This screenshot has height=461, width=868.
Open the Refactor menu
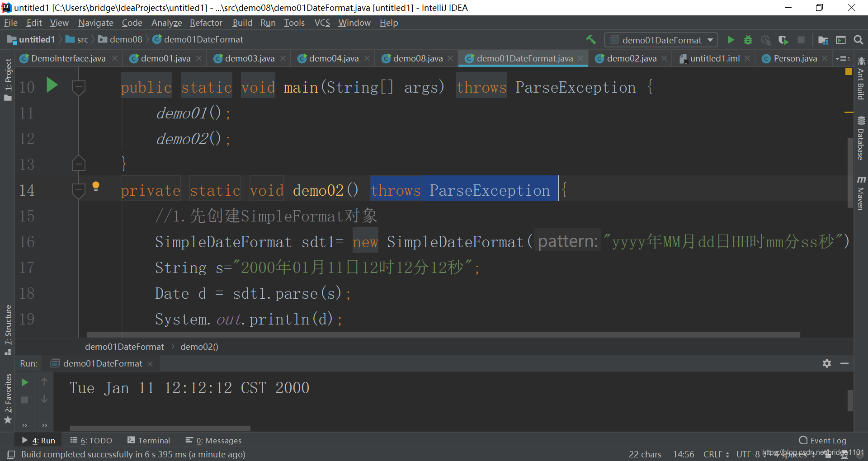coord(206,23)
